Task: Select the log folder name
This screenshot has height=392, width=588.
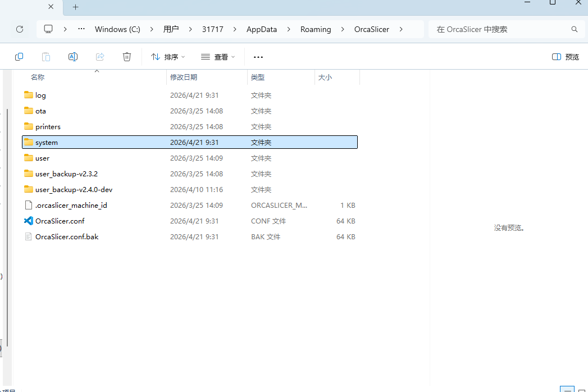Action: point(40,95)
